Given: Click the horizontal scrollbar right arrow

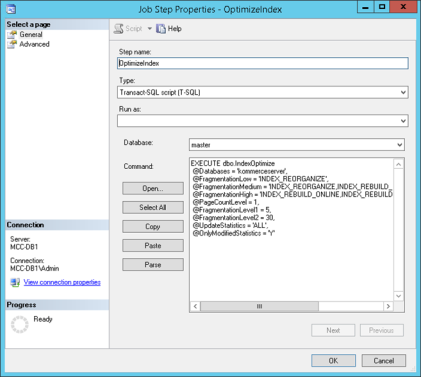Looking at the screenshot, I should (388, 306).
